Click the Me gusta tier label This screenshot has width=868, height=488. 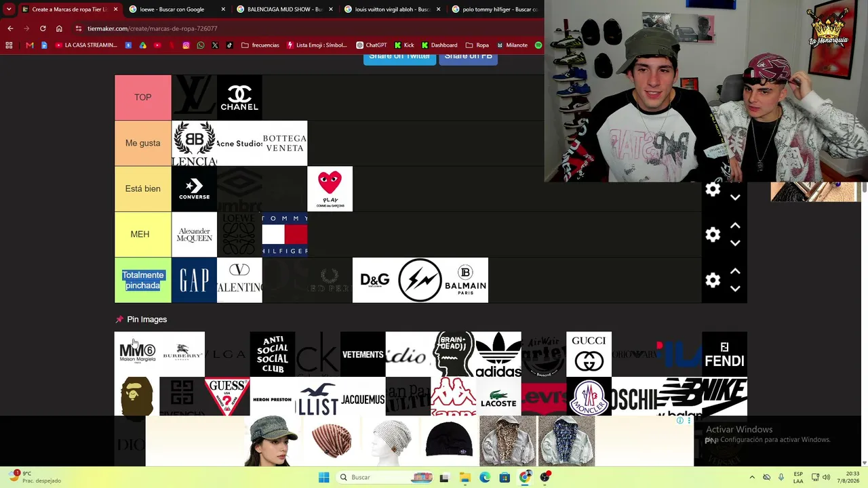pyautogui.click(x=142, y=143)
